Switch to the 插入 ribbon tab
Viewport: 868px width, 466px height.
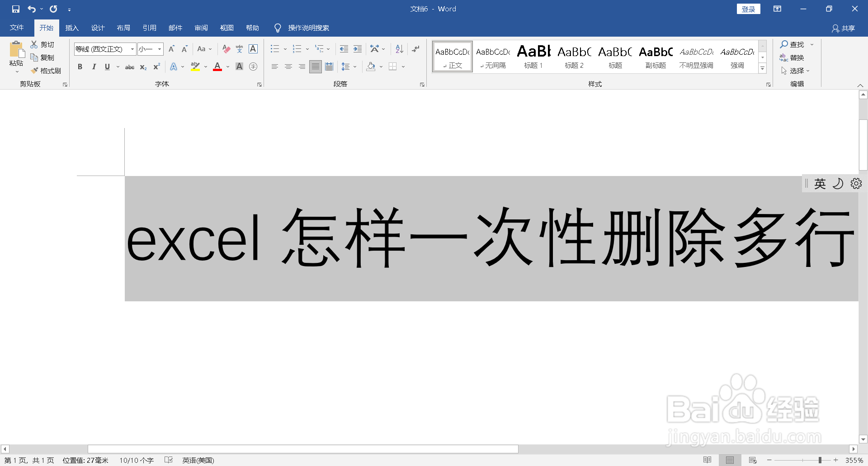coord(72,28)
